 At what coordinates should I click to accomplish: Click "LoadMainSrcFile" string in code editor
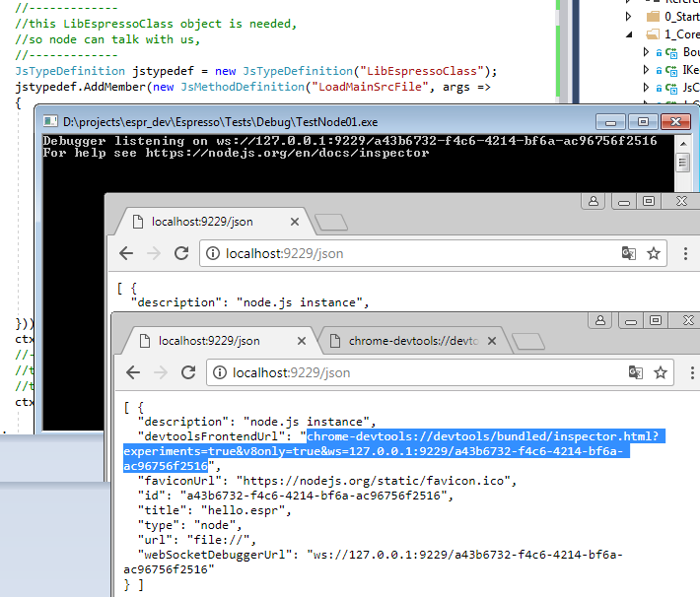coord(370,87)
